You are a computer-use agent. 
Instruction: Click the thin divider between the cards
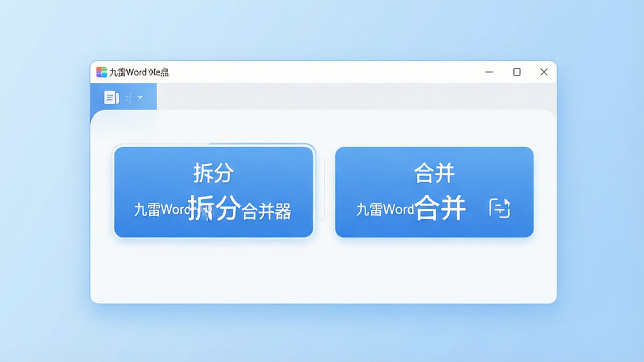(324, 189)
